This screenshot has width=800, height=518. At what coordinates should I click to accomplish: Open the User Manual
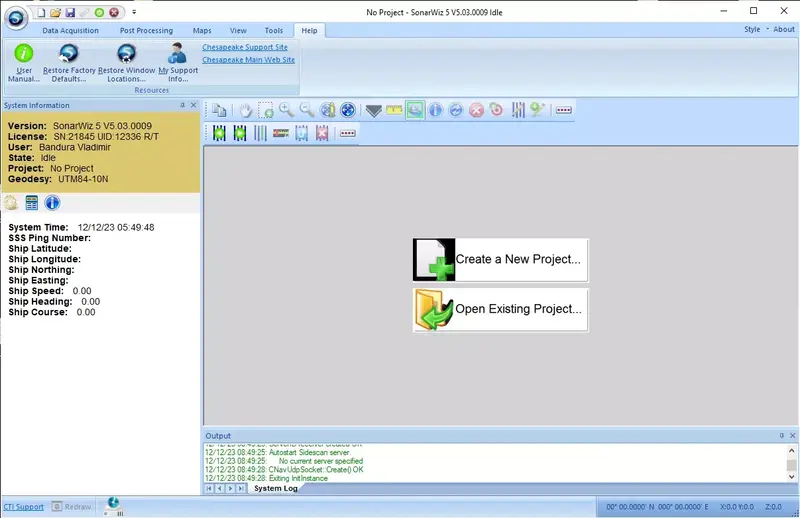[23, 63]
